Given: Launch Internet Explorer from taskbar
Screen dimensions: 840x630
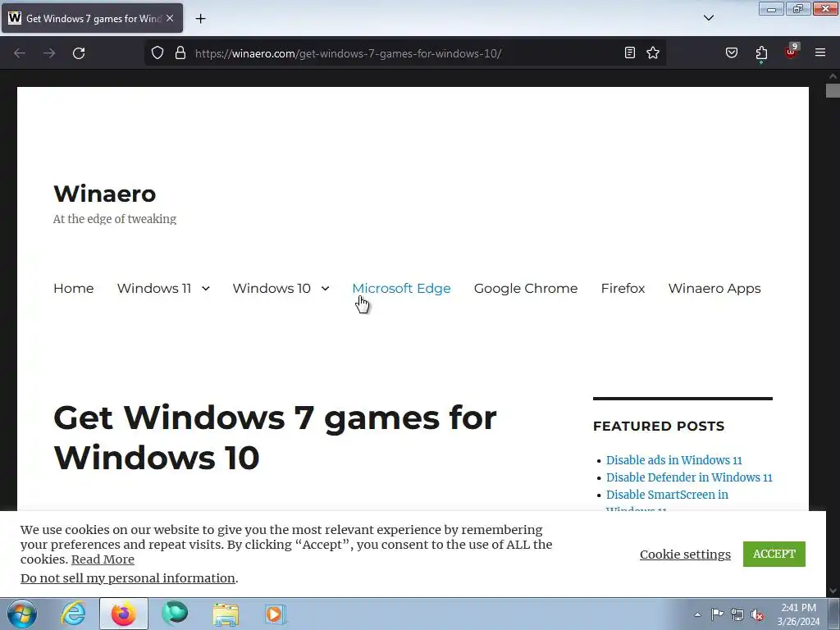Looking at the screenshot, I should (73, 614).
